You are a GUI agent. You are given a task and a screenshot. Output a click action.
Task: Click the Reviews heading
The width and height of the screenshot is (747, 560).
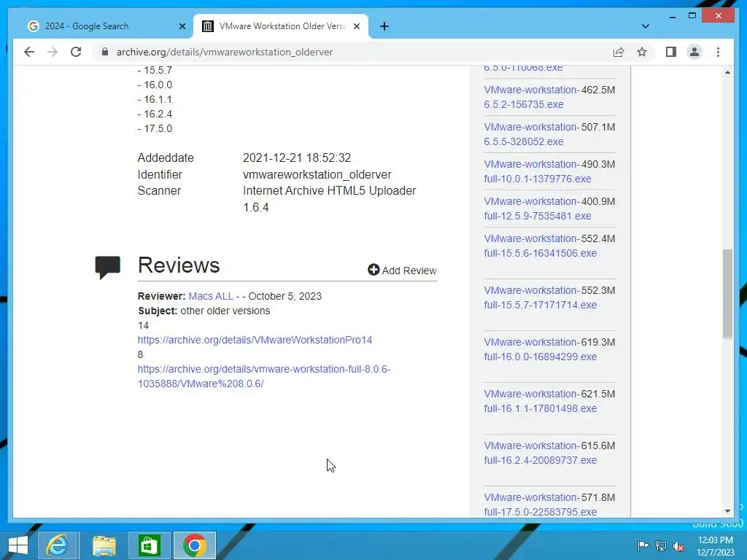pyautogui.click(x=179, y=265)
